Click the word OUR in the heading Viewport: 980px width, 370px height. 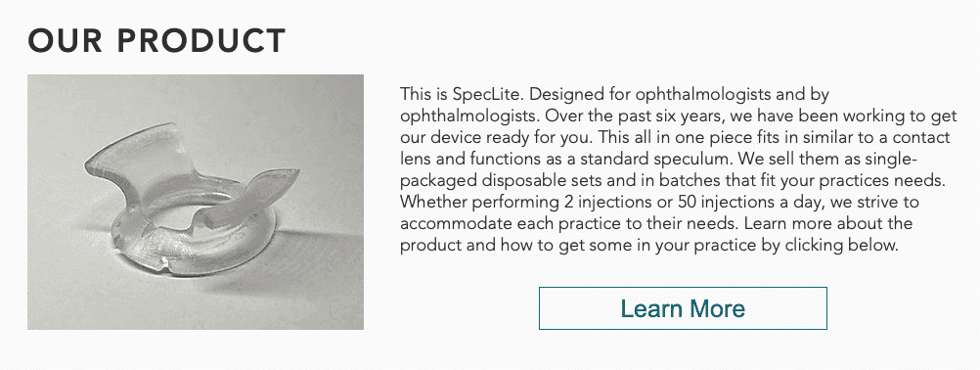(65, 41)
